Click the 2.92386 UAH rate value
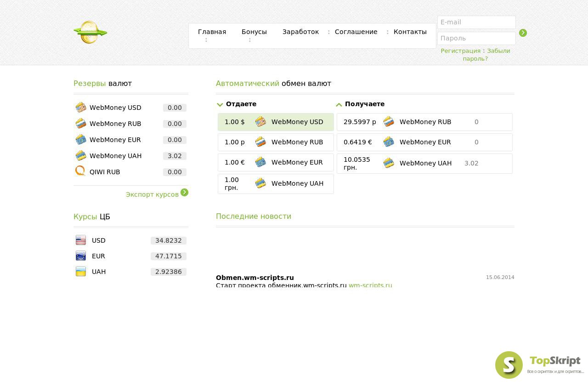 (x=169, y=272)
